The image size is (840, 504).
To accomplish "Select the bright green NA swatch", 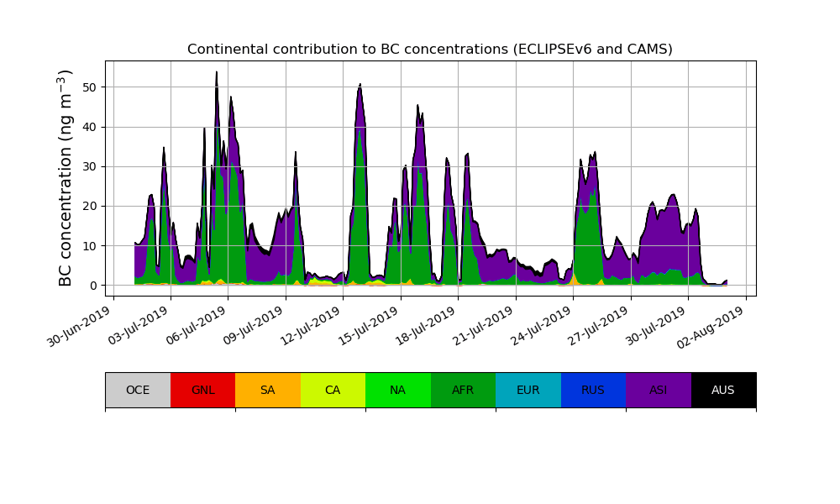I will [397, 390].
